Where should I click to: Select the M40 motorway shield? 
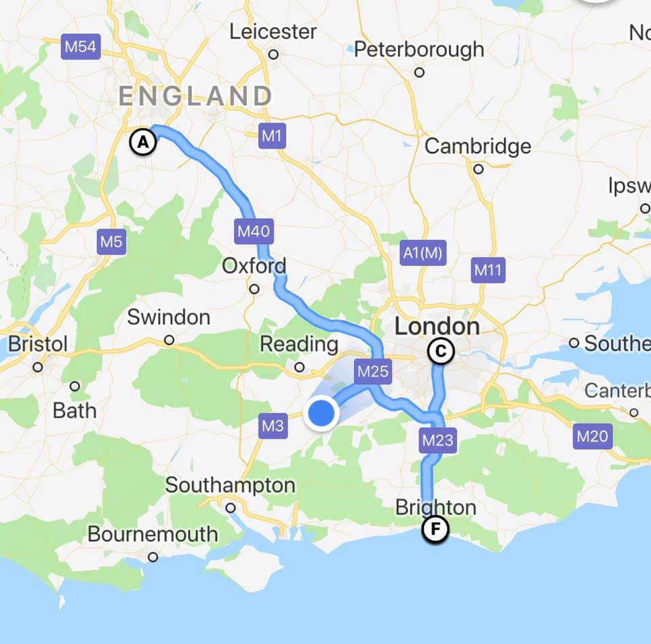[254, 231]
